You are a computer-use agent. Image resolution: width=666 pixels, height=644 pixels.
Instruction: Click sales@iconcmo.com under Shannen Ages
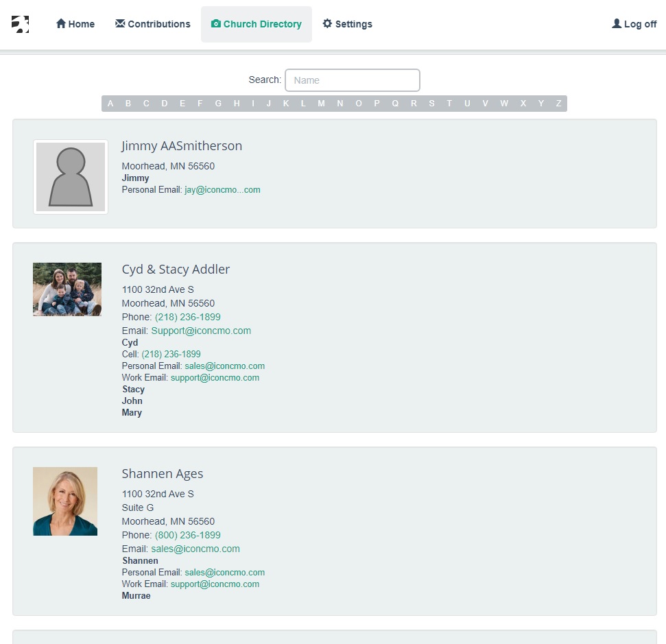click(x=195, y=549)
